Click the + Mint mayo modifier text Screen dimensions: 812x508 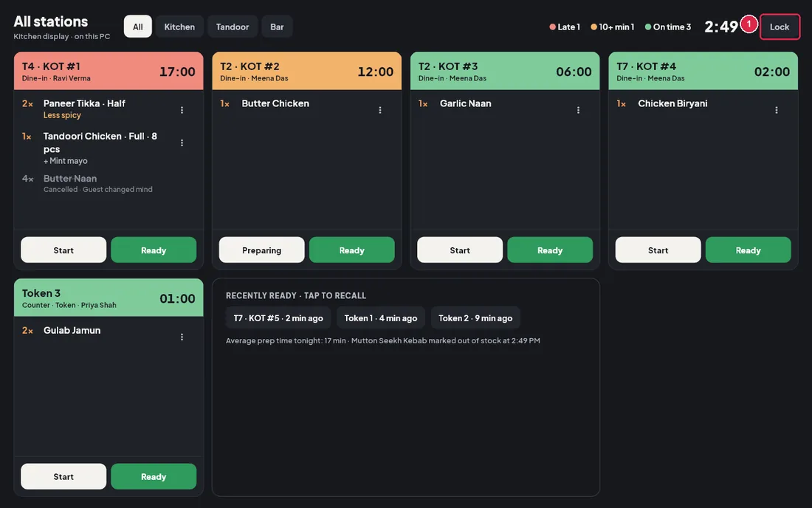click(65, 161)
